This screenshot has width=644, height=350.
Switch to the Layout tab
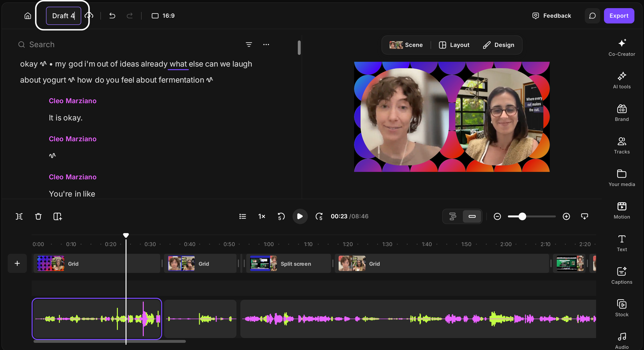click(454, 45)
